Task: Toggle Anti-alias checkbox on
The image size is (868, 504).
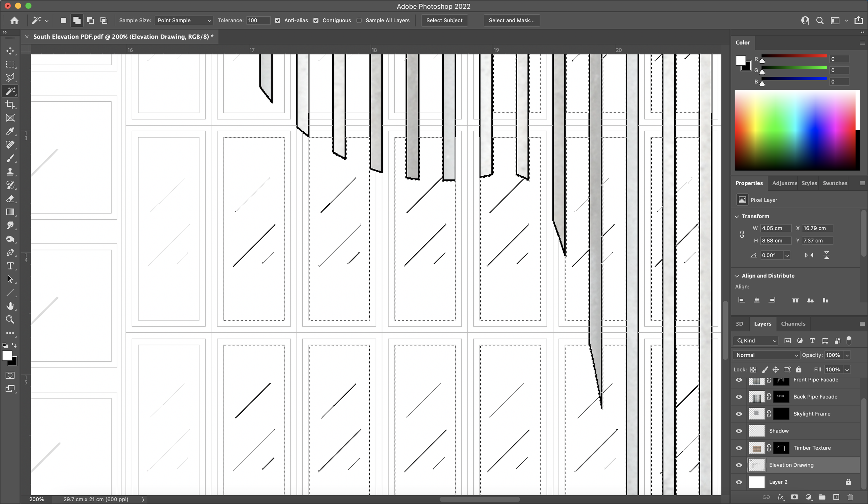Action: (x=277, y=20)
